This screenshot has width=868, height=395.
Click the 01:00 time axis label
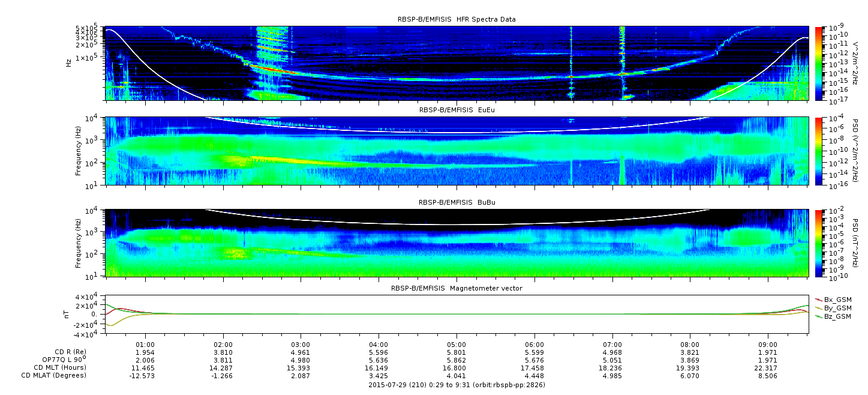pos(146,345)
